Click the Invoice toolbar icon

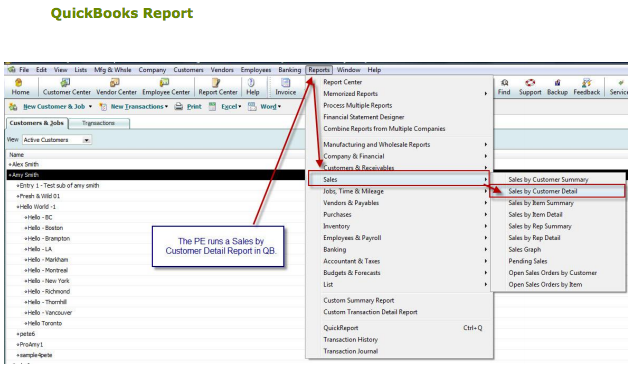pos(286,83)
